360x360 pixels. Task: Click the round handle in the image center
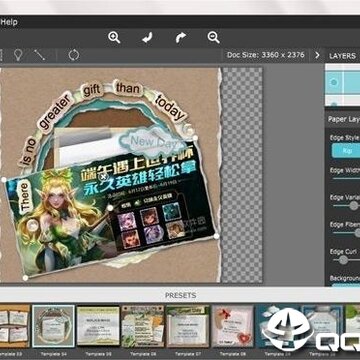(110, 208)
